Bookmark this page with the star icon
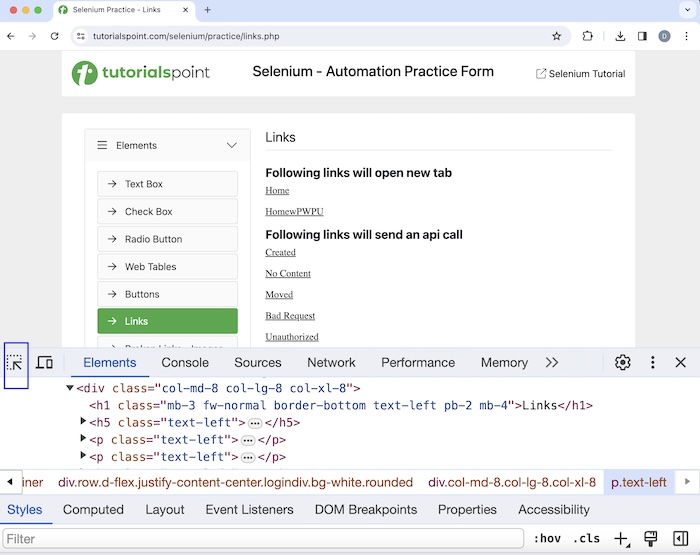 tap(557, 36)
